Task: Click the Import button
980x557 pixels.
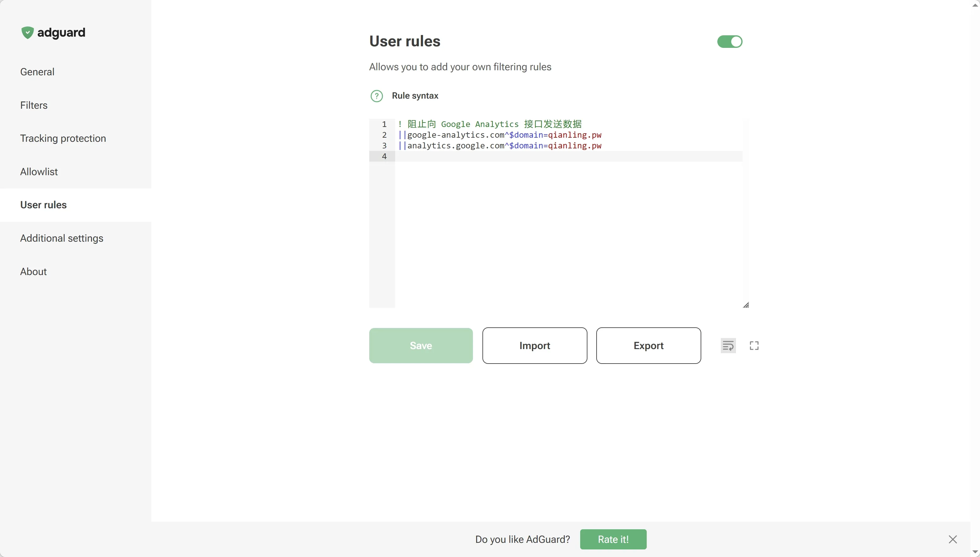Action: [x=534, y=345]
